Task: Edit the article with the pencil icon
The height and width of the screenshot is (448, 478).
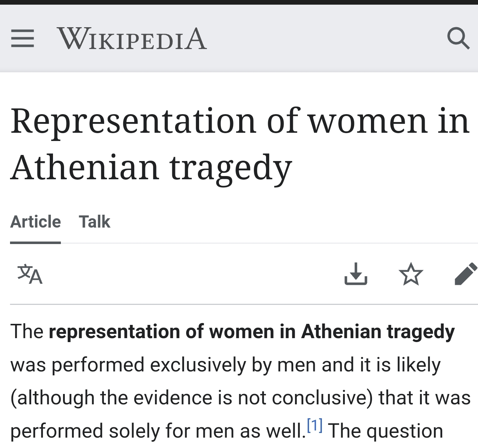Action: [x=466, y=274]
